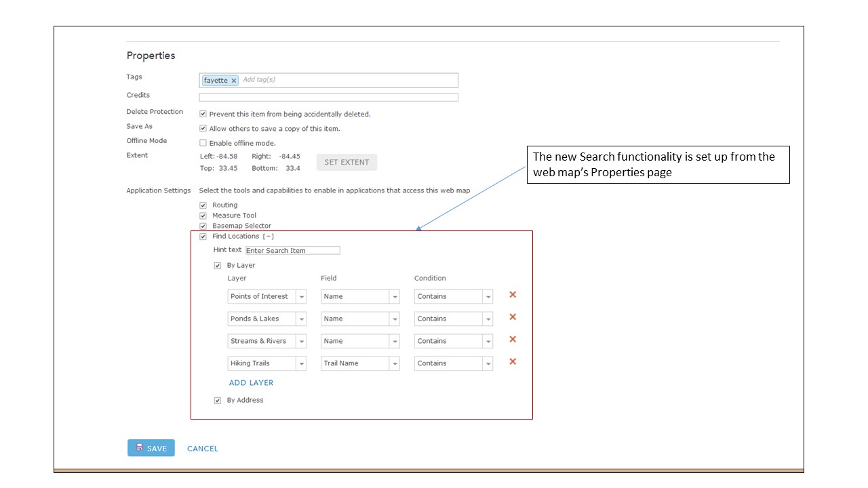The image size is (868, 488).
Task: Delete the Hiking Trails search row
Action: 513,362
